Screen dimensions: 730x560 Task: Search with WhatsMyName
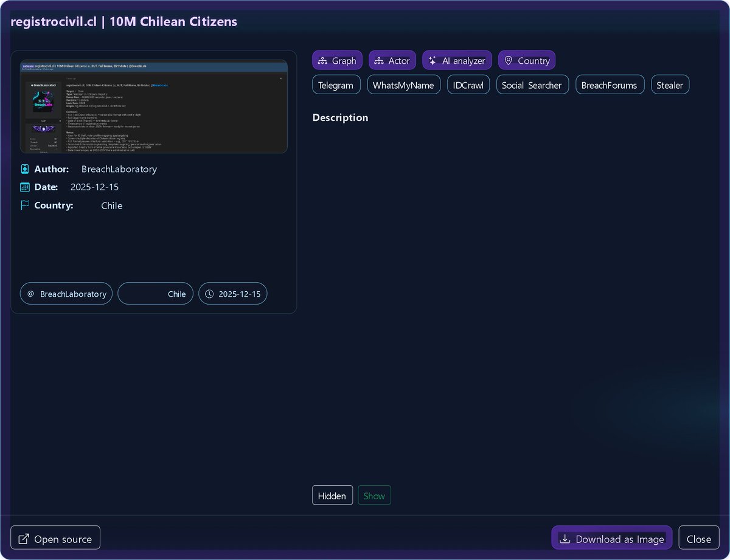tap(405, 85)
